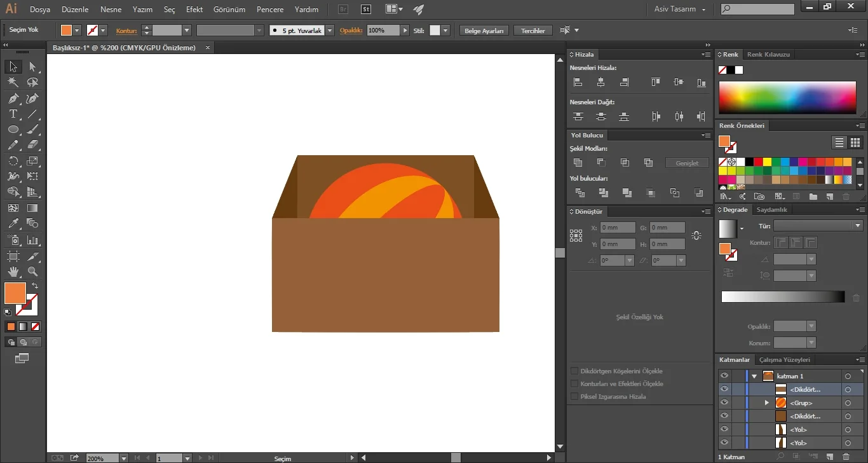Open the 5 pt. Yuvarlak brush dropdown
The height and width of the screenshot is (463, 868).
[x=330, y=31]
